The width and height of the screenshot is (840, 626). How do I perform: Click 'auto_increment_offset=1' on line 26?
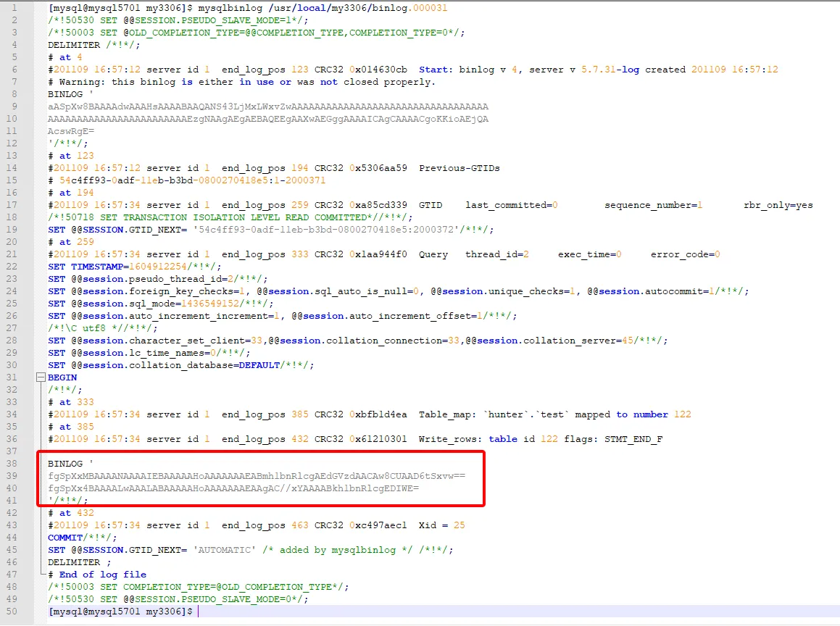tap(416, 316)
